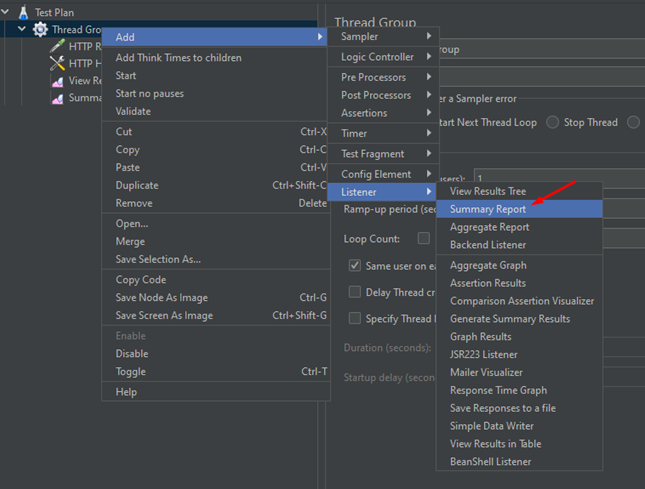Check the Delay Thread creation checkbox

tap(355, 292)
